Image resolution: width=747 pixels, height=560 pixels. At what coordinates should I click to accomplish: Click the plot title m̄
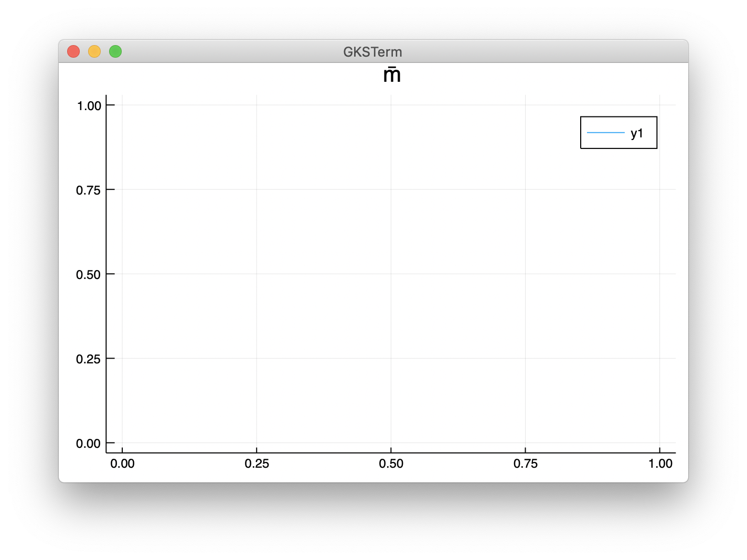point(392,75)
